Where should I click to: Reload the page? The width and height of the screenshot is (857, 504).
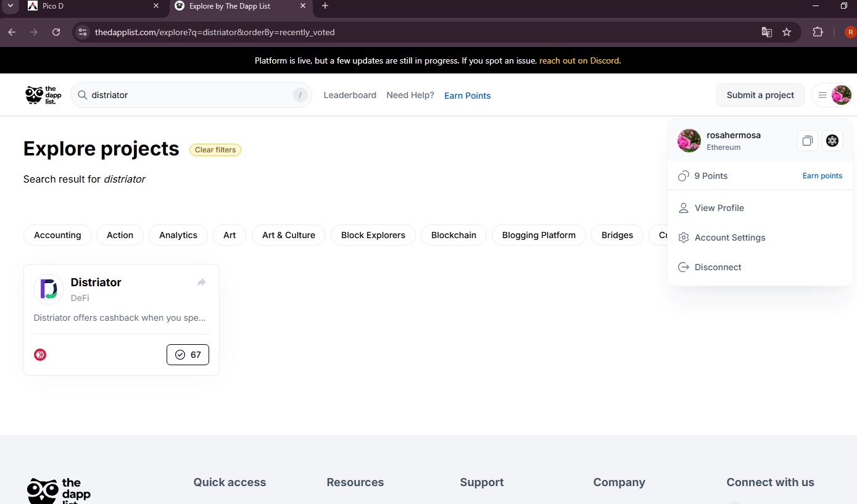coord(56,32)
